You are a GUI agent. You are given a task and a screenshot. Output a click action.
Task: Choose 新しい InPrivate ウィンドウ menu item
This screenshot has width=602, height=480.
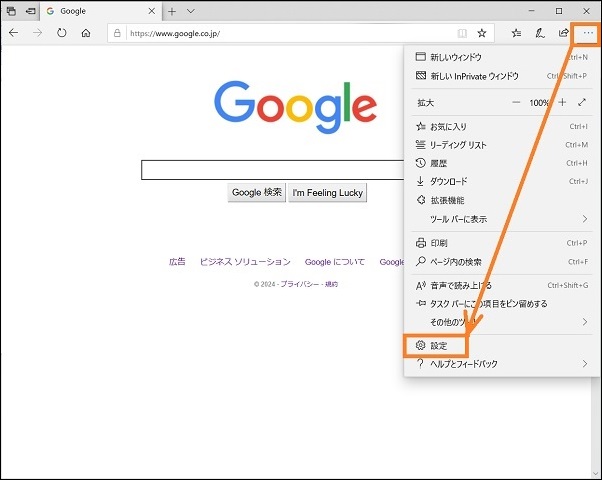coord(474,76)
